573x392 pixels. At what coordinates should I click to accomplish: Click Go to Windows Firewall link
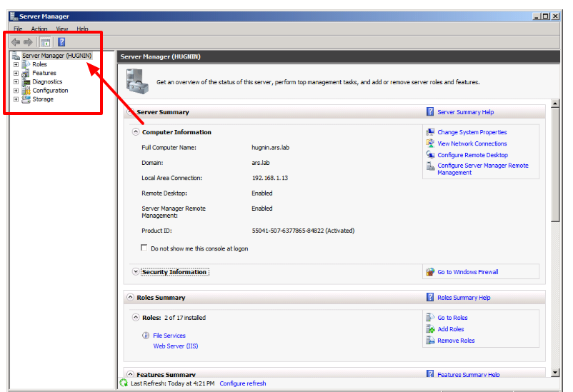(x=468, y=272)
